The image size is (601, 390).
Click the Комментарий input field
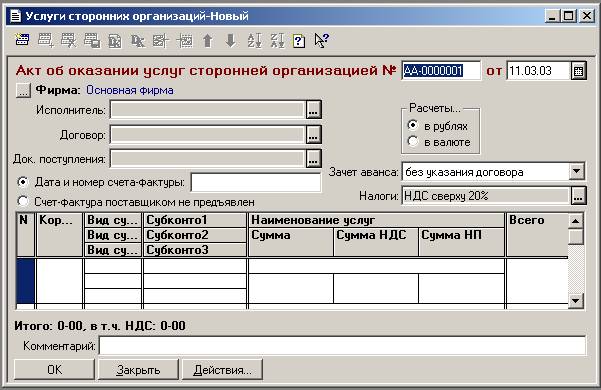tap(342, 346)
